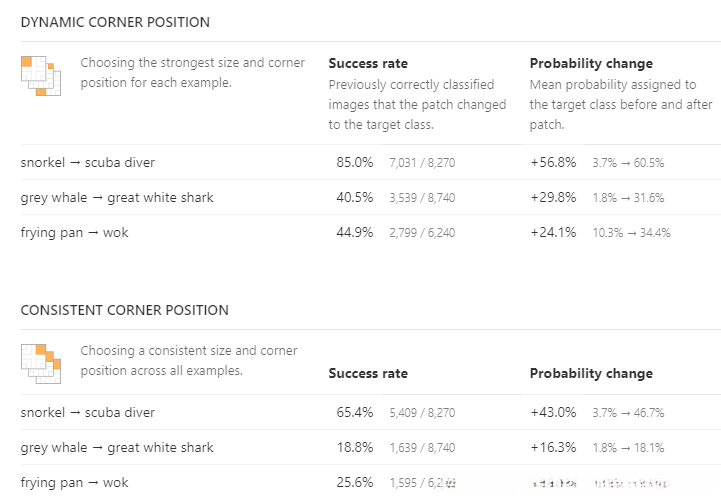This screenshot has height=503, width=721.
Task: Select grey whale → great white shark under consistent
Action: pos(117,447)
